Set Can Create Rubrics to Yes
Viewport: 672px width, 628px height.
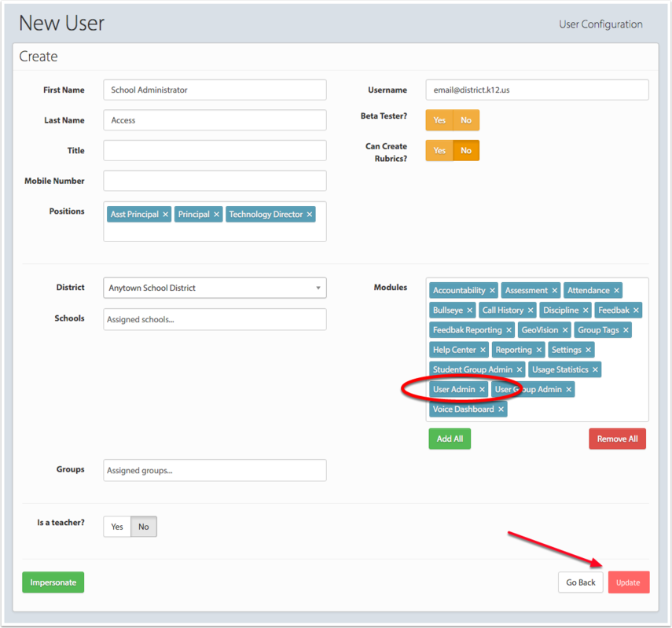(x=439, y=150)
